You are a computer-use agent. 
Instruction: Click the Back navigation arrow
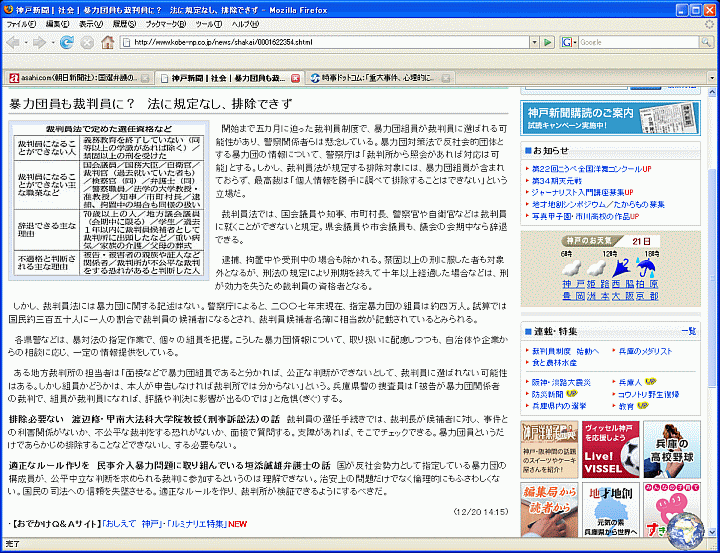click(14, 42)
